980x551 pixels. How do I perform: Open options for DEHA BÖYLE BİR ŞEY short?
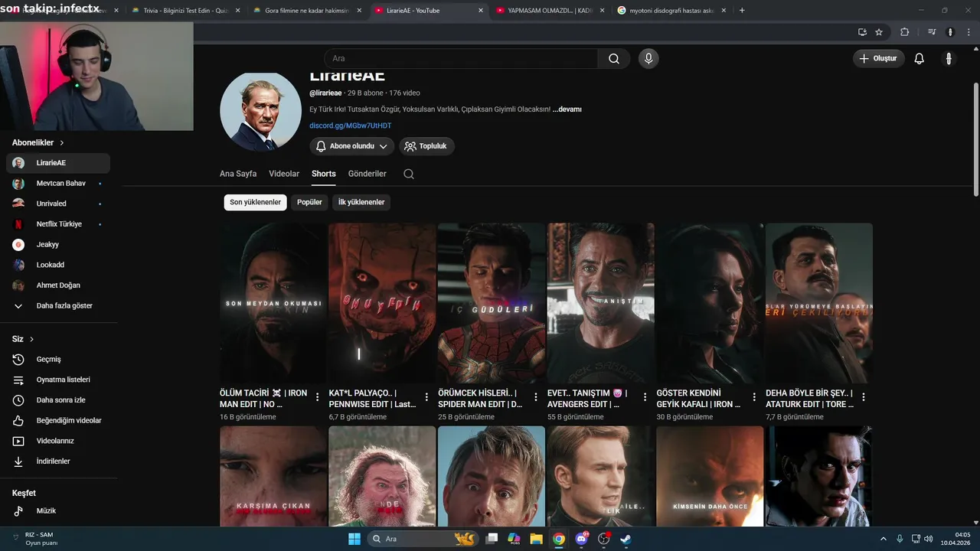[864, 398]
